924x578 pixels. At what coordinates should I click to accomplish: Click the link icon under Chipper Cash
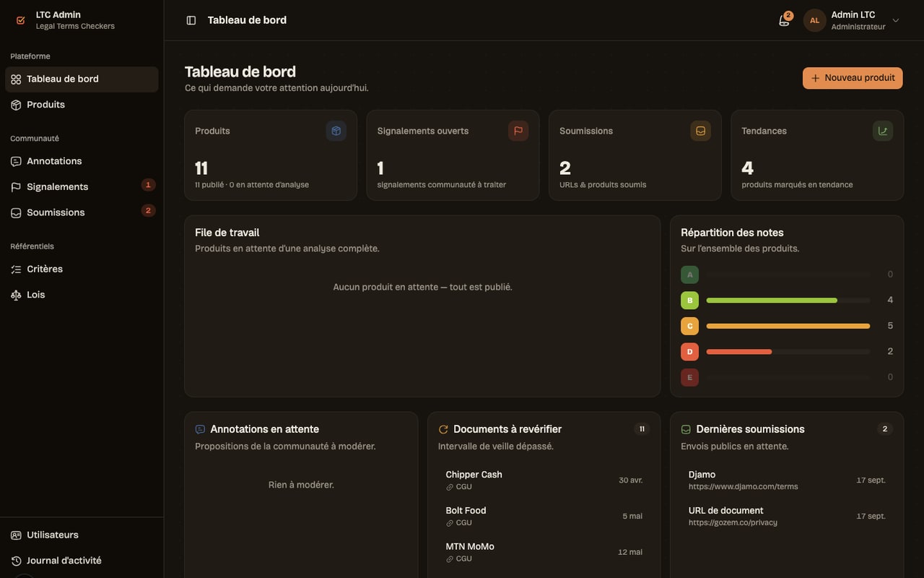pyautogui.click(x=450, y=487)
